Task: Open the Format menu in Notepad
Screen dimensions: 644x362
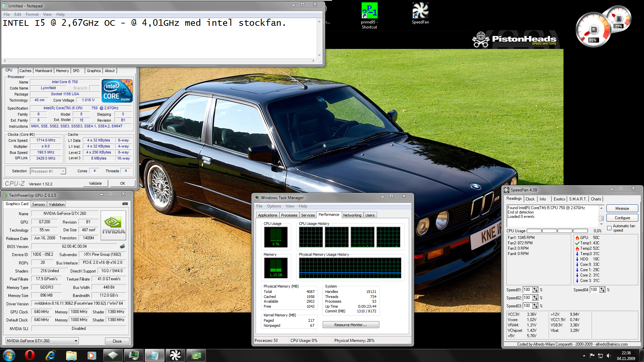Action: tap(32, 14)
